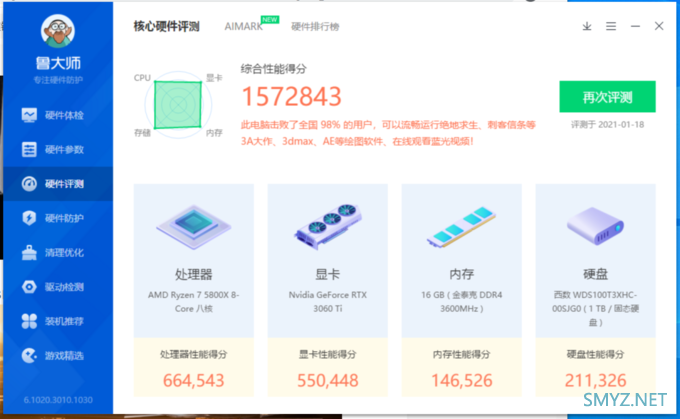Click the 硬件参数 list icon
The image size is (680, 419).
coord(29,150)
